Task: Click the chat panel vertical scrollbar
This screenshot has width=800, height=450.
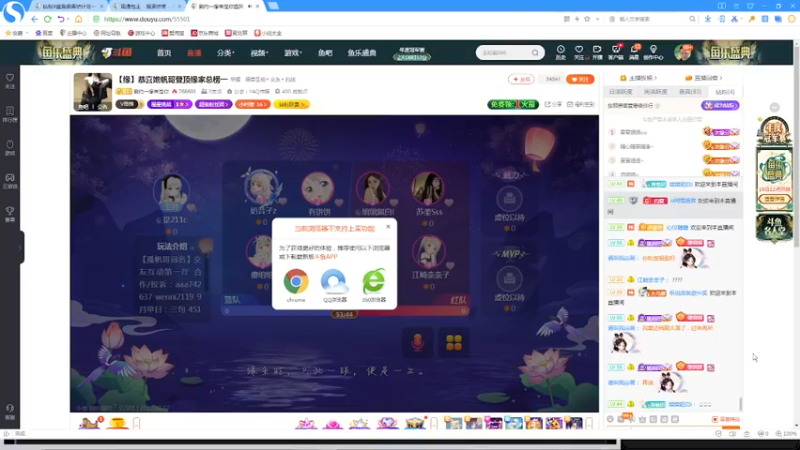Action: (740, 404)
